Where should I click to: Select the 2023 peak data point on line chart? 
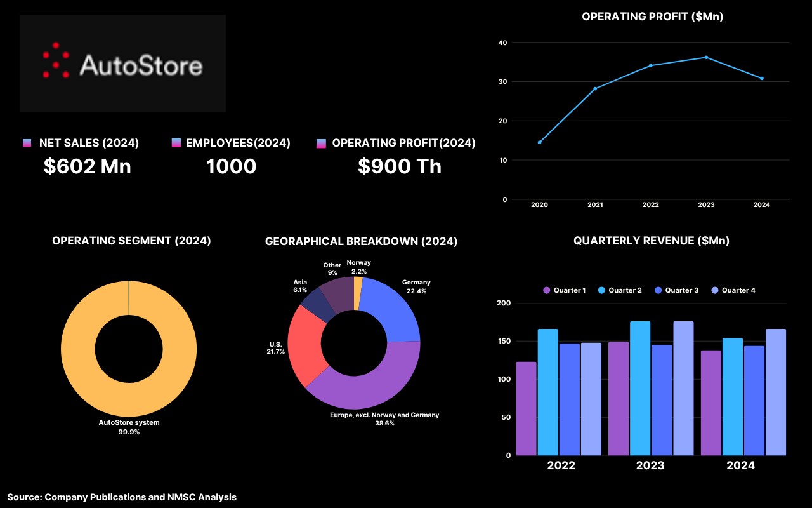click(706, 57)
